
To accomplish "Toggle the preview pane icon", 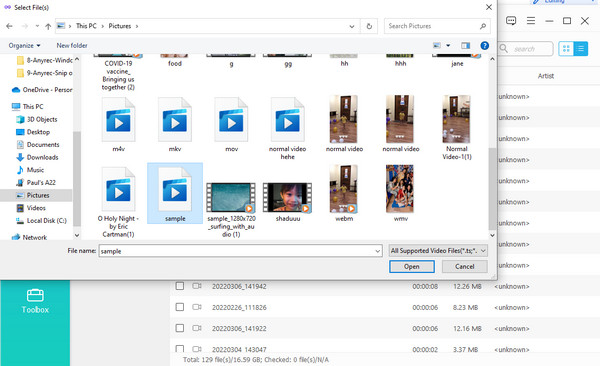I will click(465, 46).
